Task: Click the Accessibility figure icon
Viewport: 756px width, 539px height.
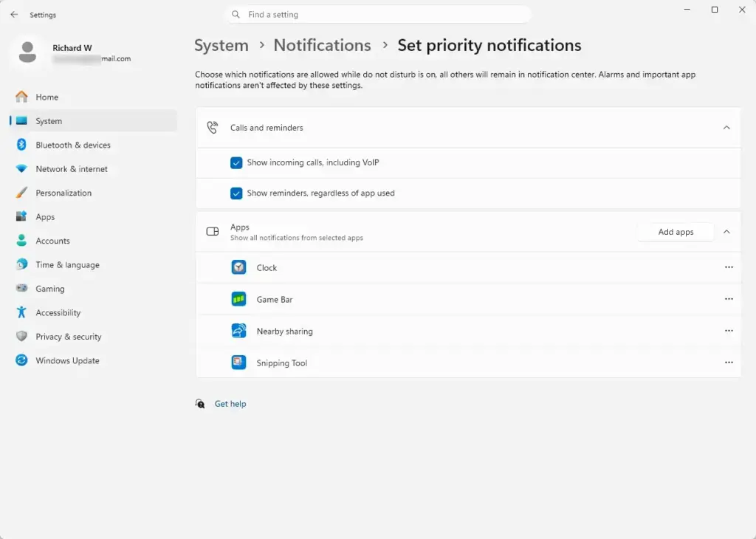Action: (21, 312)
